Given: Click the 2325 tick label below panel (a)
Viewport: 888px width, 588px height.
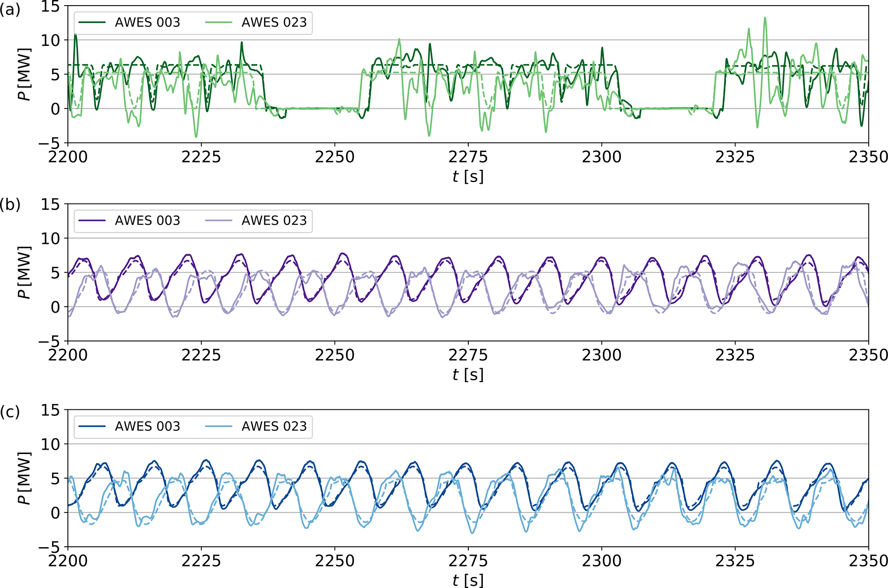Looking at the screenshot, I should tap(735, 157).
